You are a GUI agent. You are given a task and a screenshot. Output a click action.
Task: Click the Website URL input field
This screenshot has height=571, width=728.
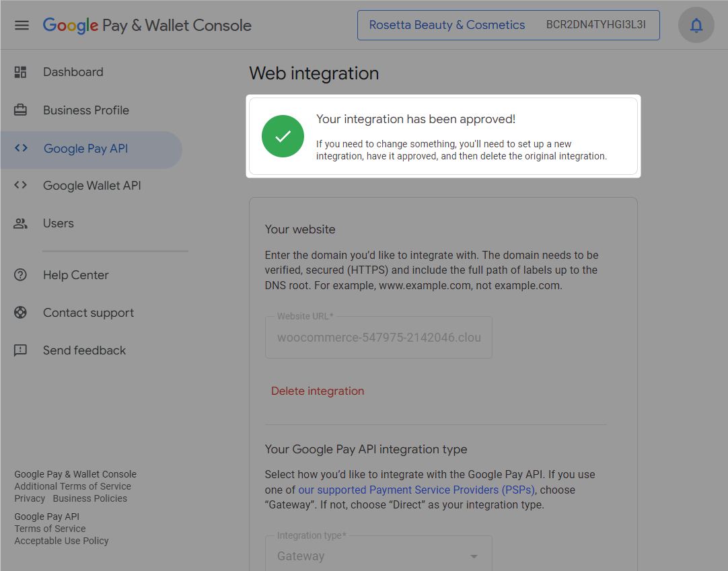[x=378, y=337]
